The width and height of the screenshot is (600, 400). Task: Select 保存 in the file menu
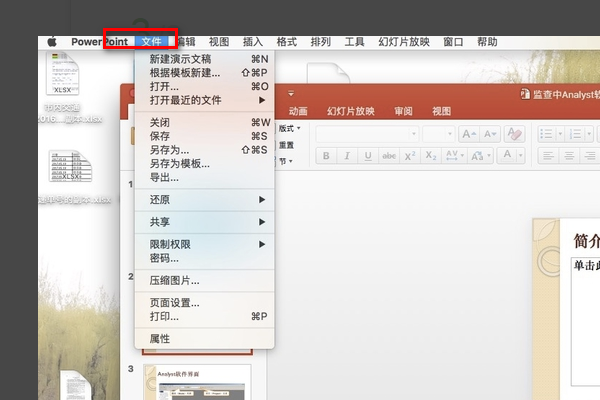[205, 136]
